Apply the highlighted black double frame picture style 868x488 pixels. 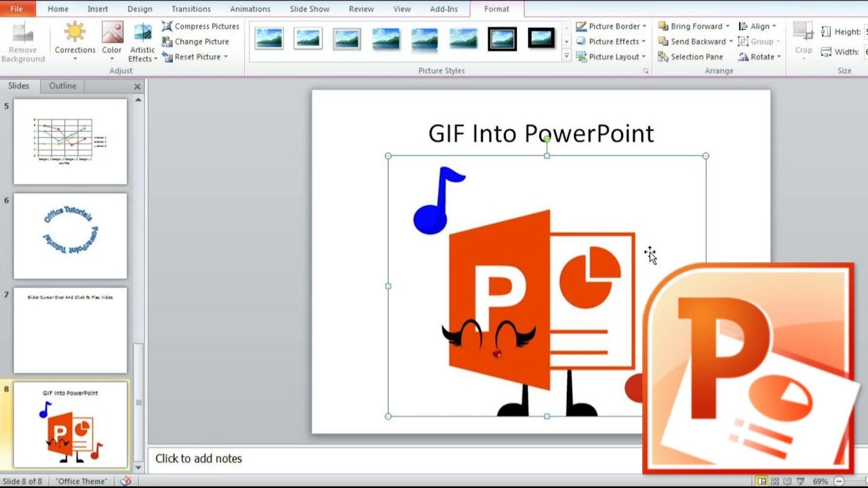pos(502,39)
